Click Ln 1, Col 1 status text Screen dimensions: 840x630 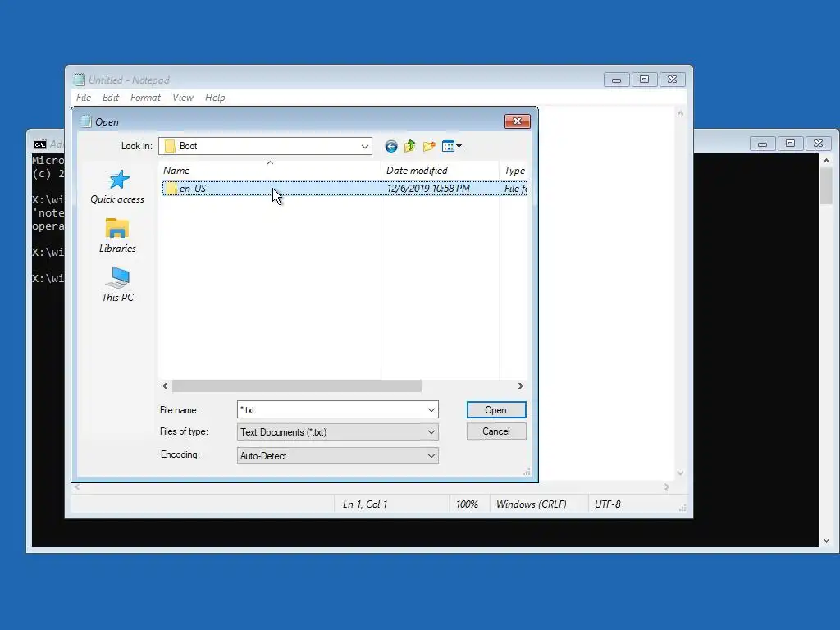(365, 504)
